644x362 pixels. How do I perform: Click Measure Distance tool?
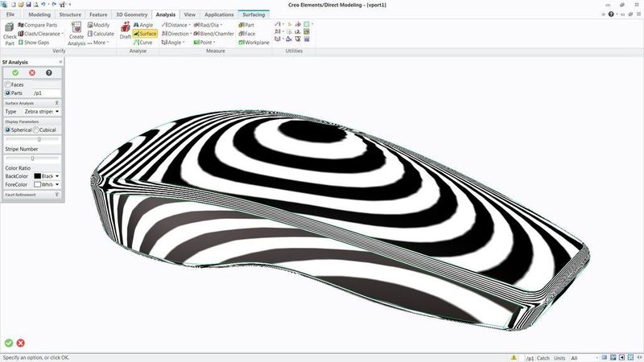pyautogui.click(x=175, y=25)
